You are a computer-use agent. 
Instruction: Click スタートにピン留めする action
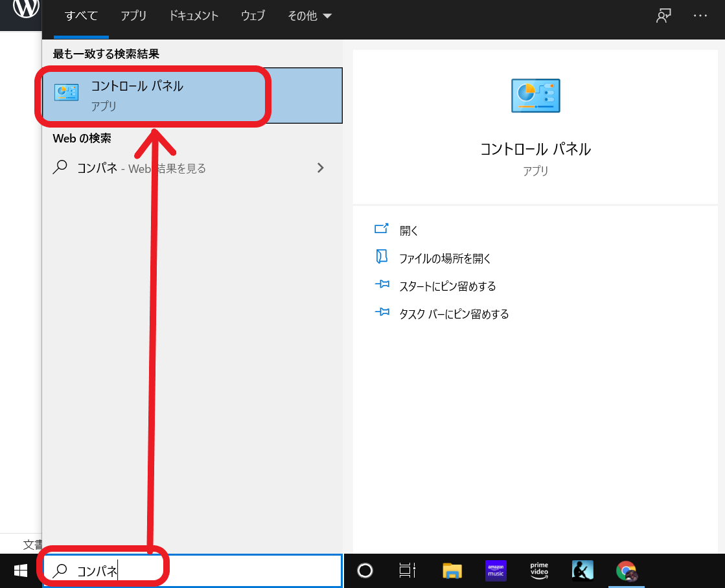(448, 286)
